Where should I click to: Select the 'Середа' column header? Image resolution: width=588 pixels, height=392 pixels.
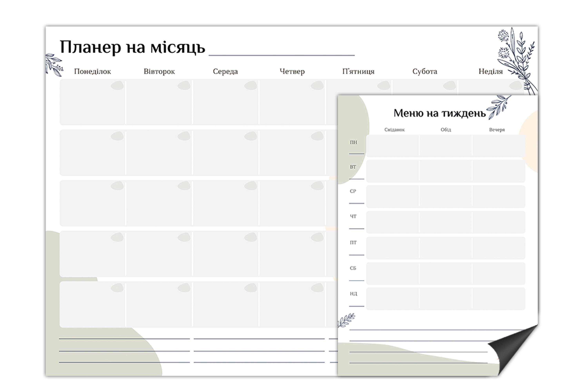coord(226,72)
